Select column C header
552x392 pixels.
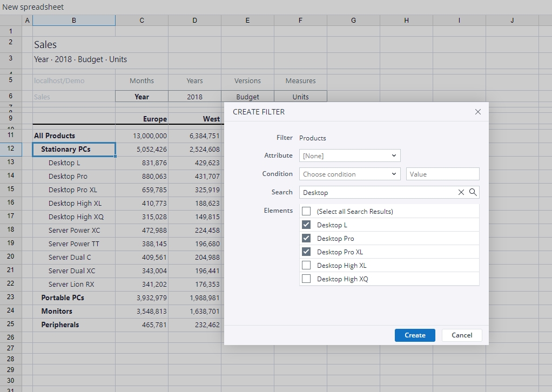tap(142, 21)
